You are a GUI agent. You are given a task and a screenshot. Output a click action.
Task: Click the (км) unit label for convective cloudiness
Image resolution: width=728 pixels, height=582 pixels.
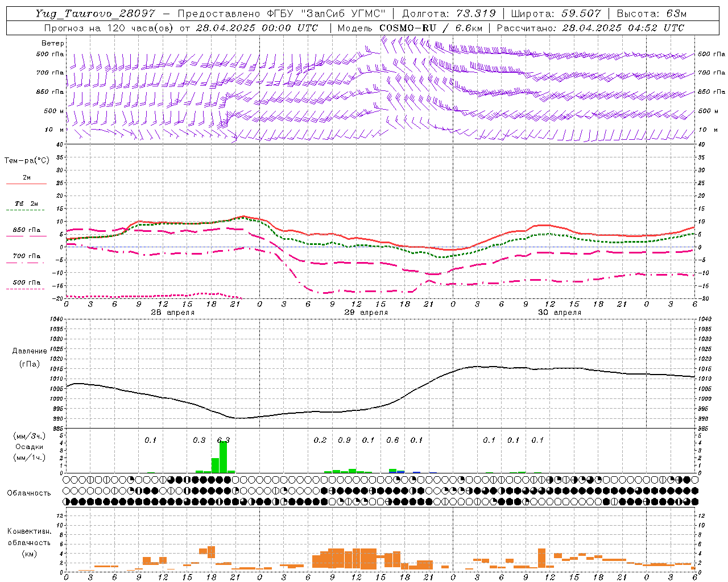point(30,554)
